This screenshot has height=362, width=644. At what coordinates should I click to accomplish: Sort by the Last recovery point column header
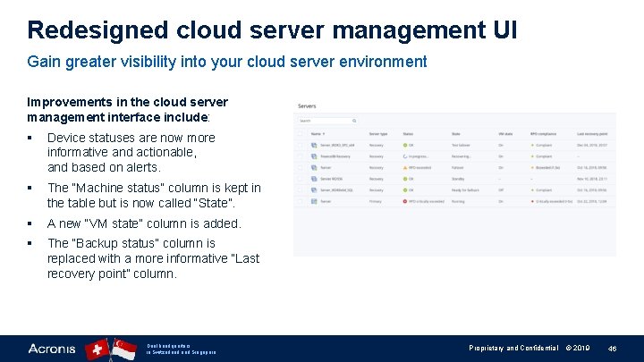tap(592, 134)
